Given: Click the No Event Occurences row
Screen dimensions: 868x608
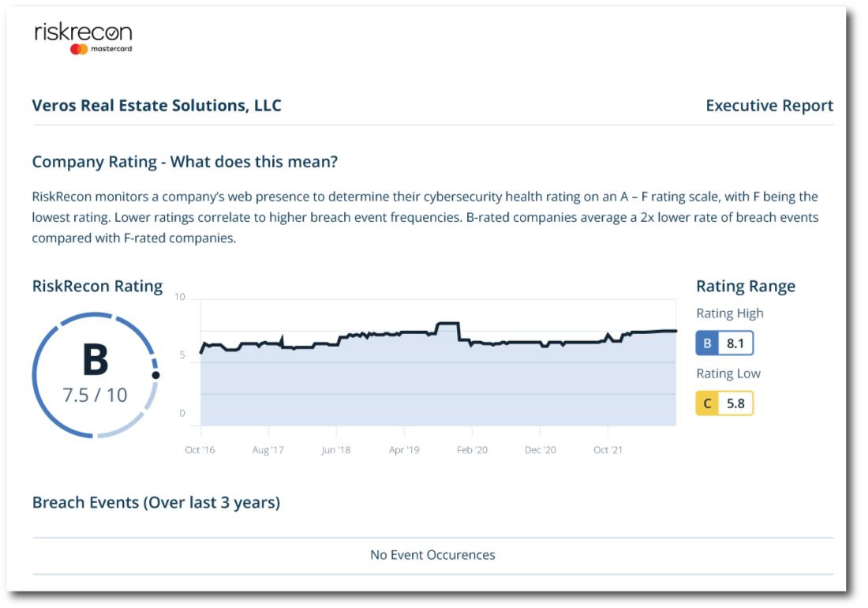Looking at the screenshot, I should click(433, 554).
